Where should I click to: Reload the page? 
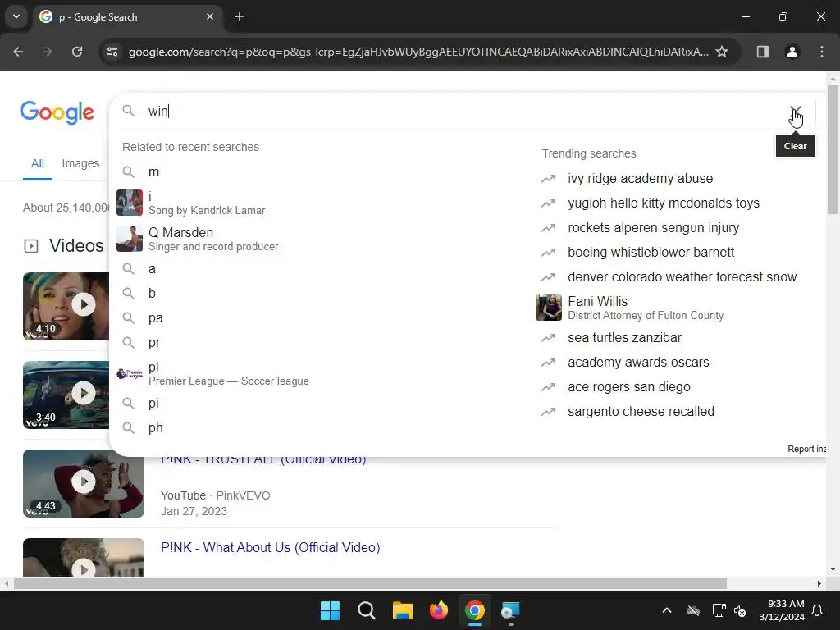click(77, 52)
